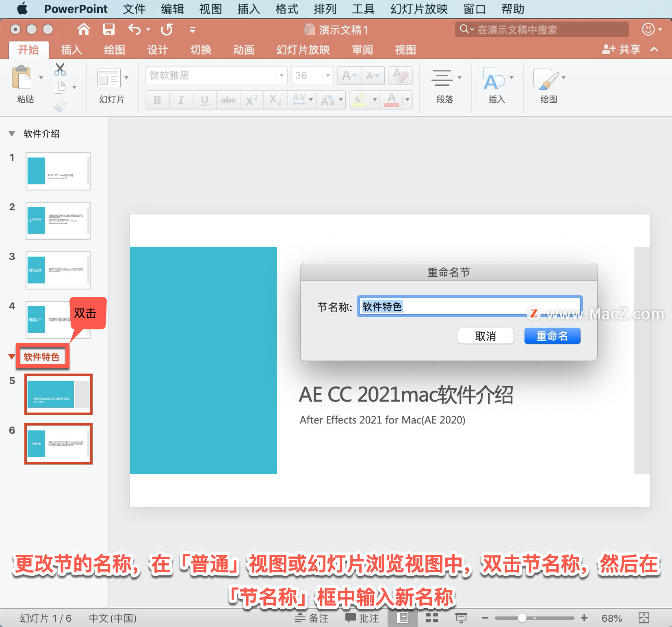This screenshot has height=627, width=672.
Task: Switch to the 切换 ribbon tab
Action: pos(201,50)
